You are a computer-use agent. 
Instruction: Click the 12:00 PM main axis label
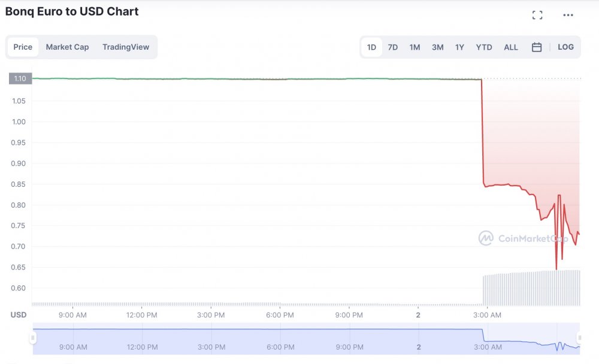(x=142, y=315)
